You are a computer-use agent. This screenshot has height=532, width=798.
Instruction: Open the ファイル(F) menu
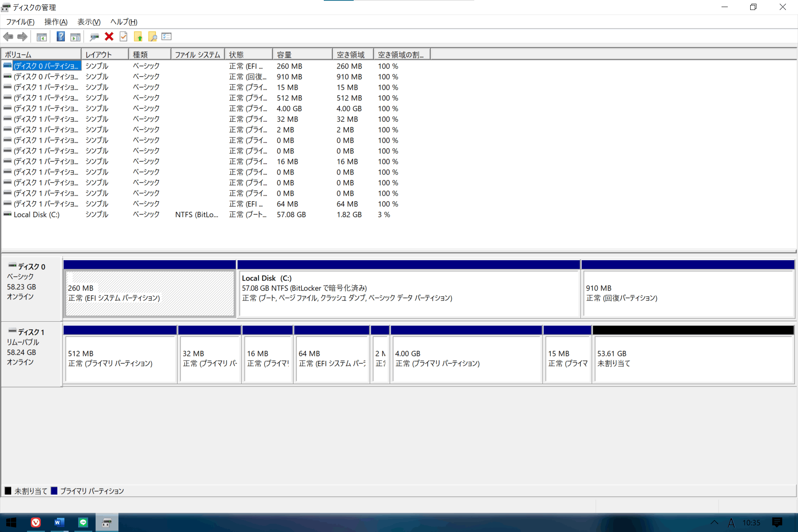pyautogui.click(x=20, y=22)
